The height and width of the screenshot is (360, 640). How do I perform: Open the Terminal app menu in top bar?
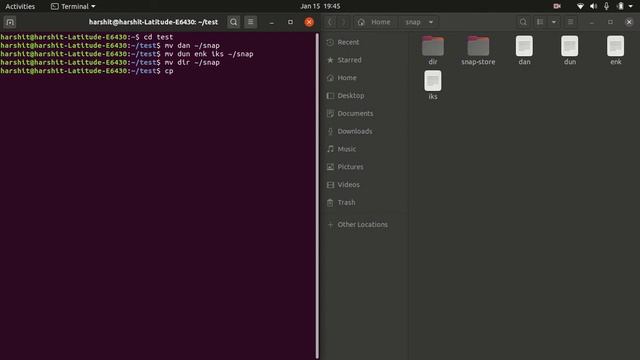click(73, 6)
